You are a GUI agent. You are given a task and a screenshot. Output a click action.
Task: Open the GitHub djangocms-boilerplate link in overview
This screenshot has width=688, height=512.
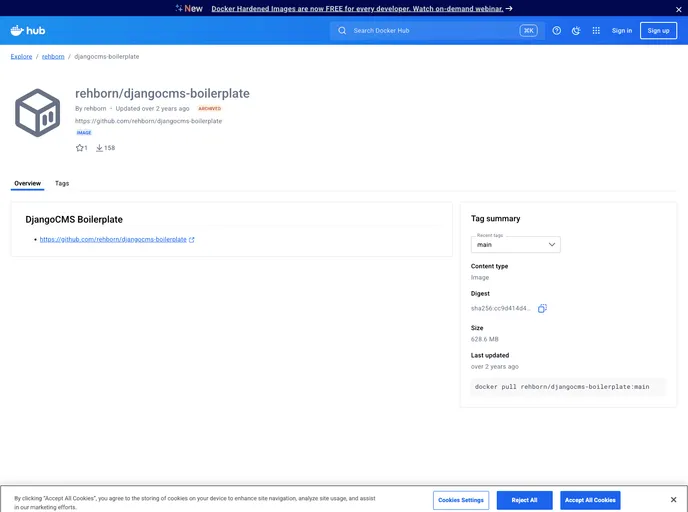pos(113,240)
